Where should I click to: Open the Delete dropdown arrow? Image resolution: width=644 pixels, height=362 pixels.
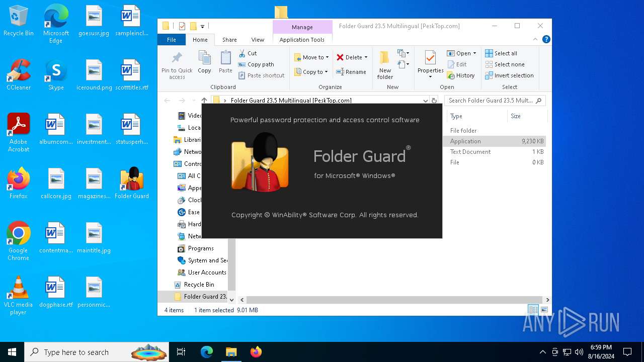pos(366,57)
